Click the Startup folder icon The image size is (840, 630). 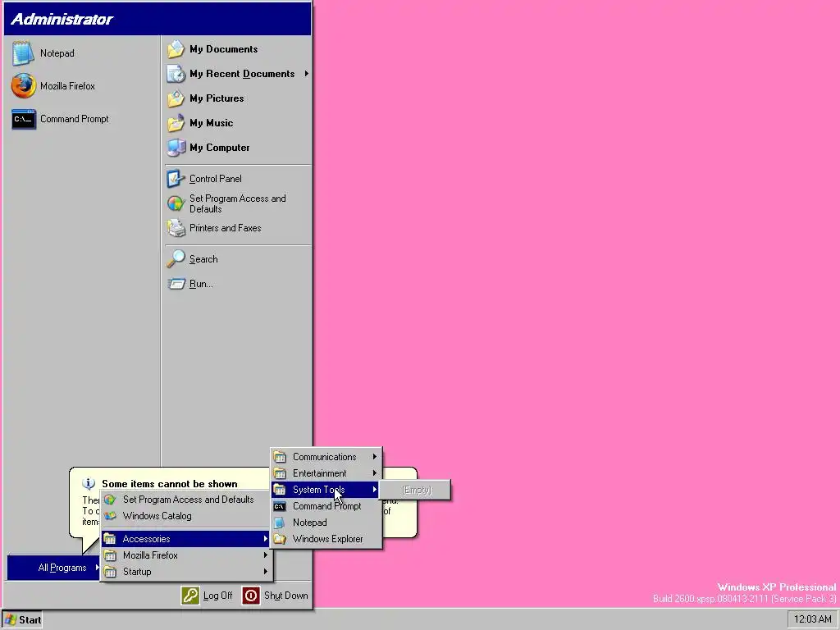pyautogui.click(x=111, y=572)
